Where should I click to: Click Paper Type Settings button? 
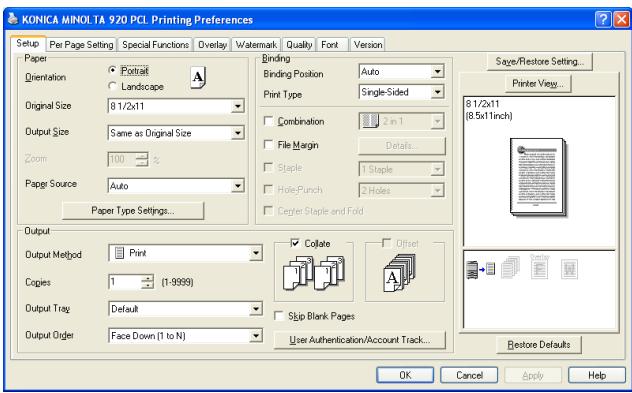[133, 211]
